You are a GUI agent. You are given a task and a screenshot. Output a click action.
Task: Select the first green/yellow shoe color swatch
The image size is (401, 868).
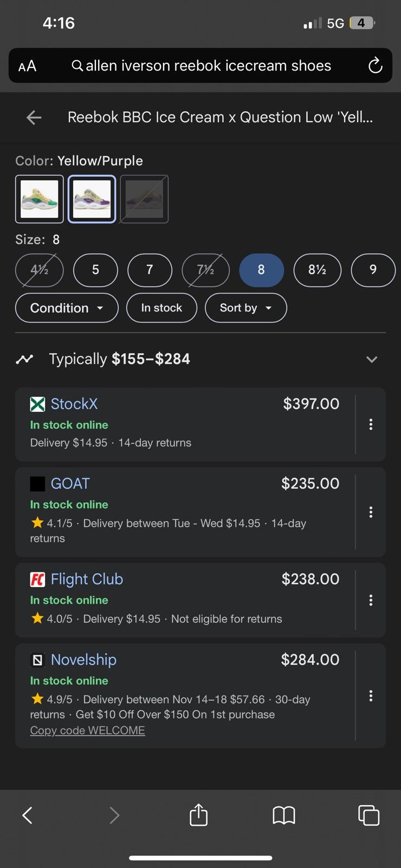coord(39,199)
